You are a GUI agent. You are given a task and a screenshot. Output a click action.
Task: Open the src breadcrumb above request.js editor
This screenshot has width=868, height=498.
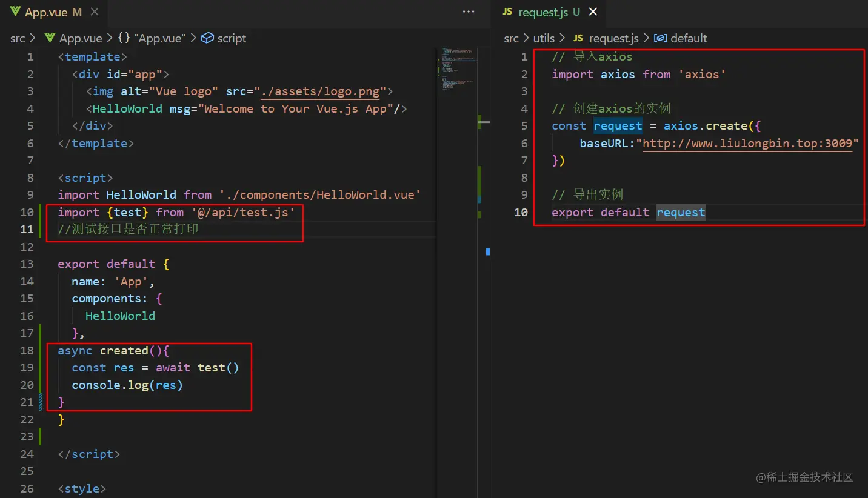[512, 38]
